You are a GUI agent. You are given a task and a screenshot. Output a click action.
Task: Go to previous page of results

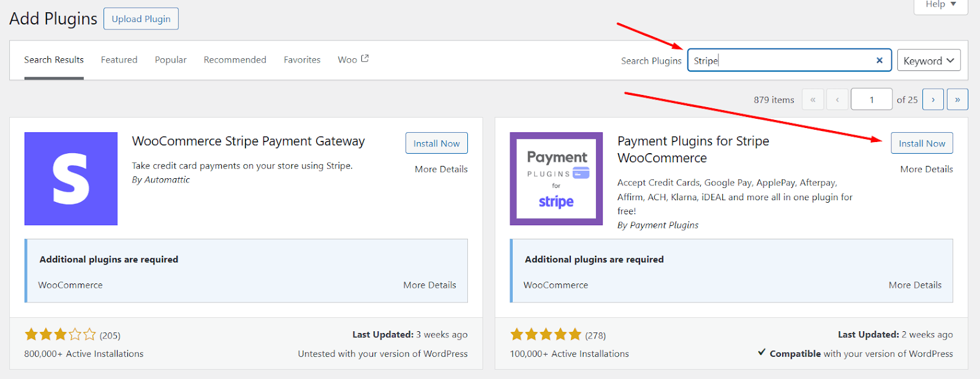coord(837,99)
